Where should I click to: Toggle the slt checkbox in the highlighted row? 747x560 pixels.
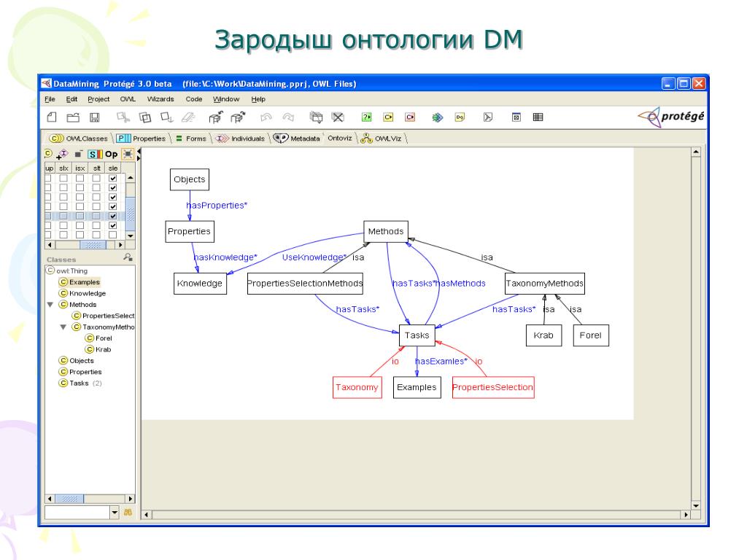[96, 216]
